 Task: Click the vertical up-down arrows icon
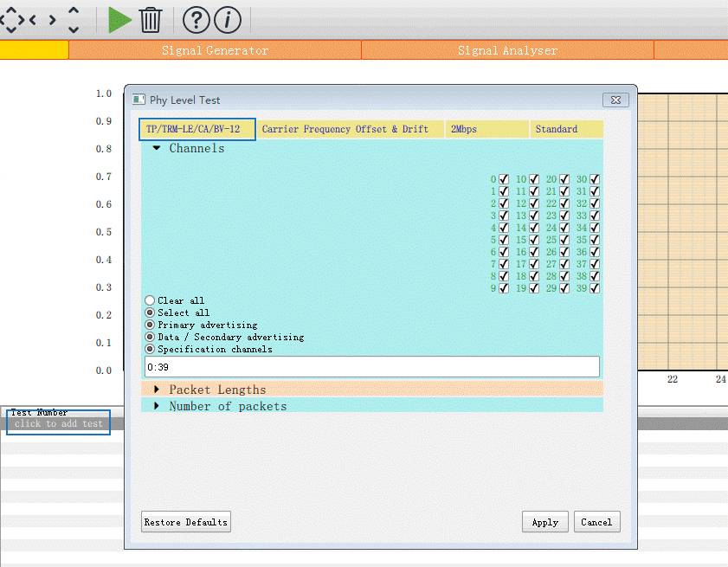click(x=74, y=19)
